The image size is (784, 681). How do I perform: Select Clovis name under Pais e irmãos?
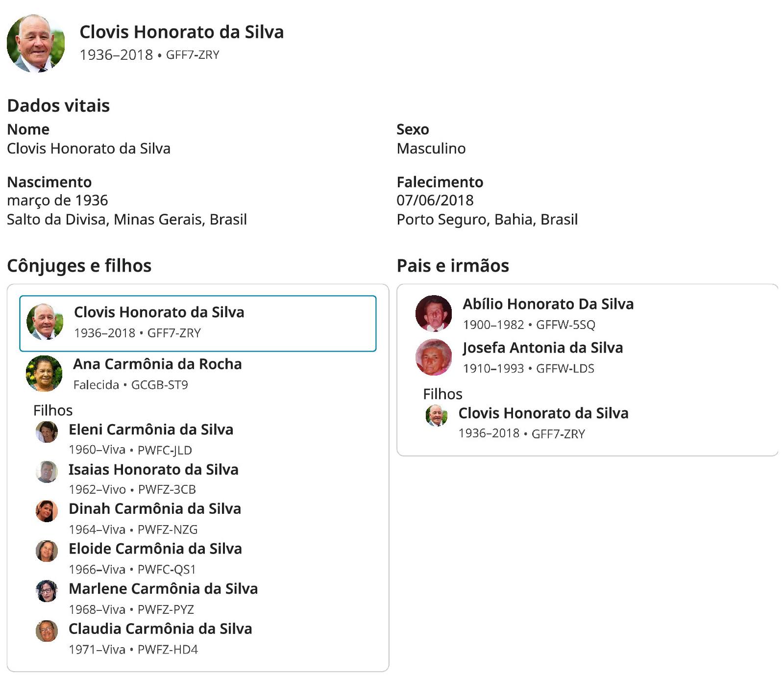543,413
